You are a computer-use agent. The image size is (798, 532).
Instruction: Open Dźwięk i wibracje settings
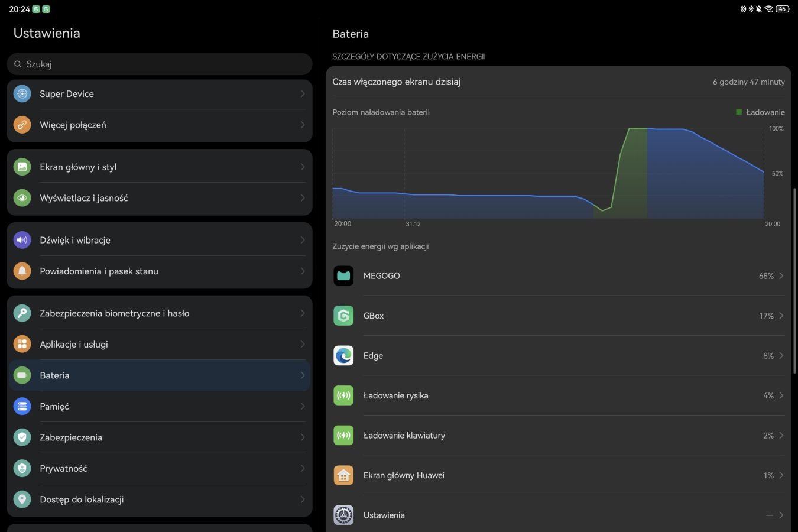(x=160, y=240)
